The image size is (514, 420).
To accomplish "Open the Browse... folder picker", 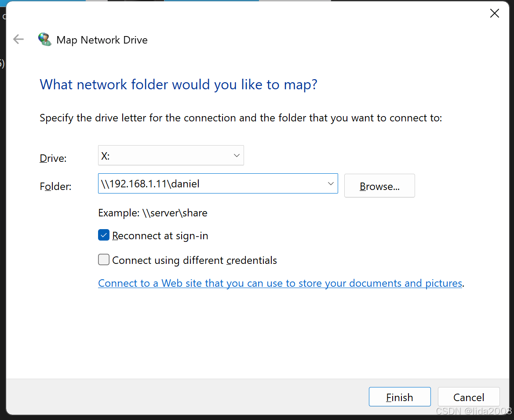I will pyautogui.click(x=379, y=186).
